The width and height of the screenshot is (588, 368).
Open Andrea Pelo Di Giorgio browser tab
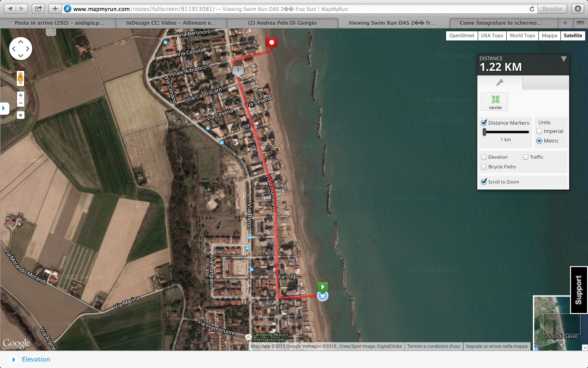coord(282,23)
